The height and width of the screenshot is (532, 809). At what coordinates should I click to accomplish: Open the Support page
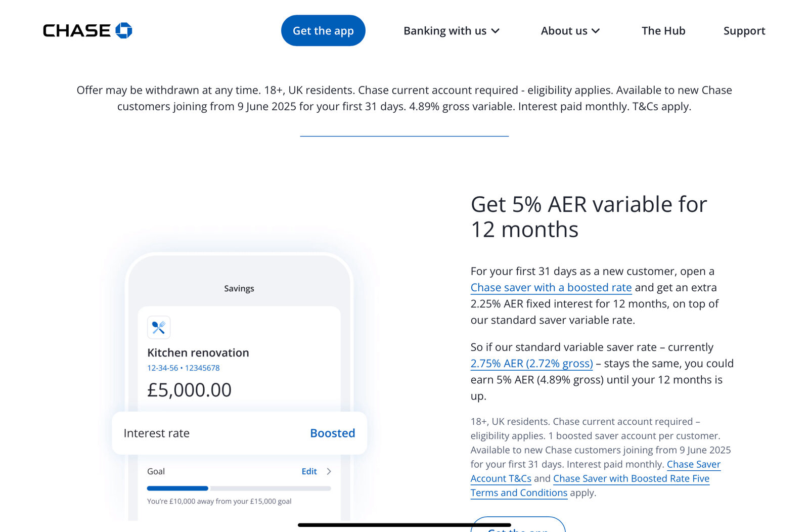744,31
